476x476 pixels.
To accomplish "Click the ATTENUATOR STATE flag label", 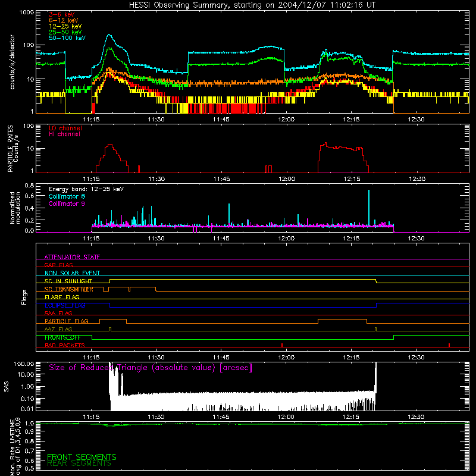I will click(72, 257).
